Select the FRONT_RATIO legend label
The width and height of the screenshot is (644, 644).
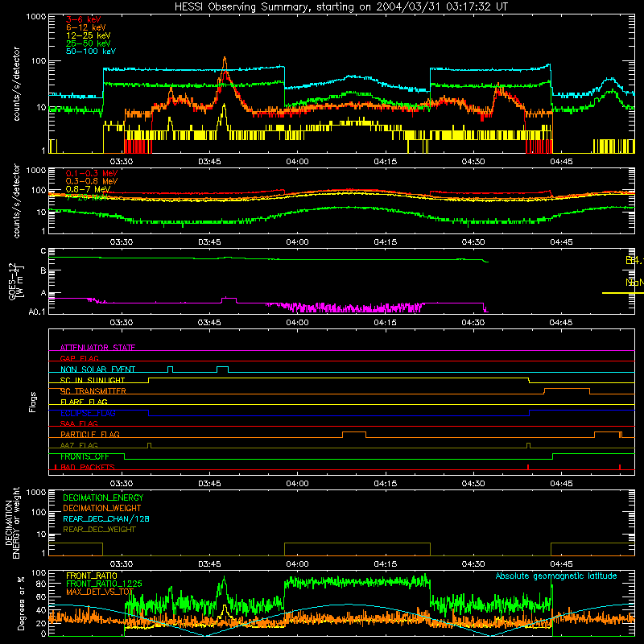point(92,576)
